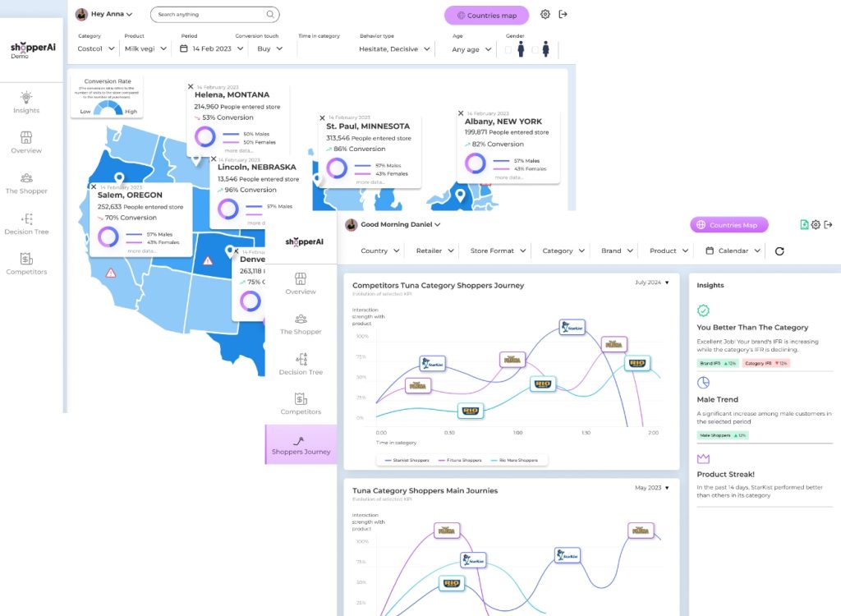This screenshot has height=616, width=841.
Task: Toggle Fitura Shoppers legend series
Action: pos(460,460)
